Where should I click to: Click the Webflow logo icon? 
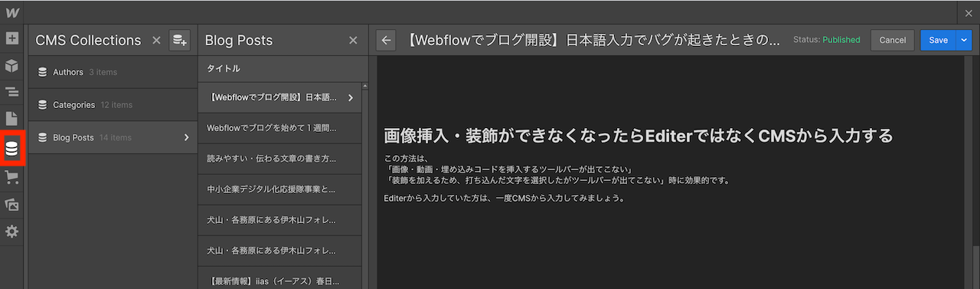[11, 12]
